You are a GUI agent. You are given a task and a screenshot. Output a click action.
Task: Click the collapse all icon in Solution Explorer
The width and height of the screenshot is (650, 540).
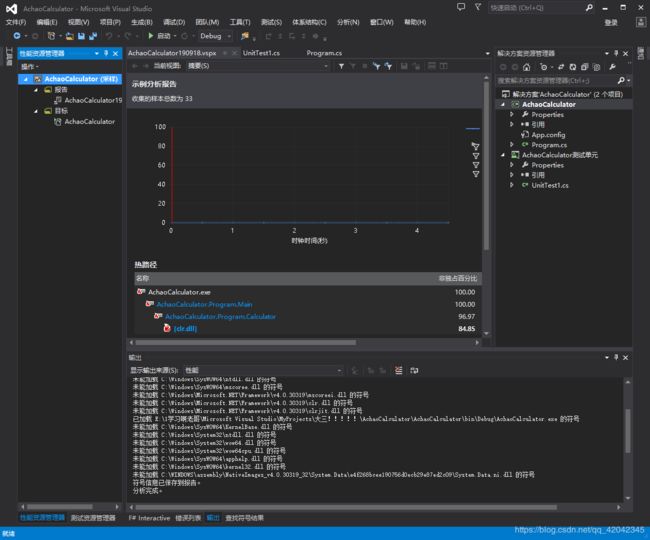[x=584, y=67]
